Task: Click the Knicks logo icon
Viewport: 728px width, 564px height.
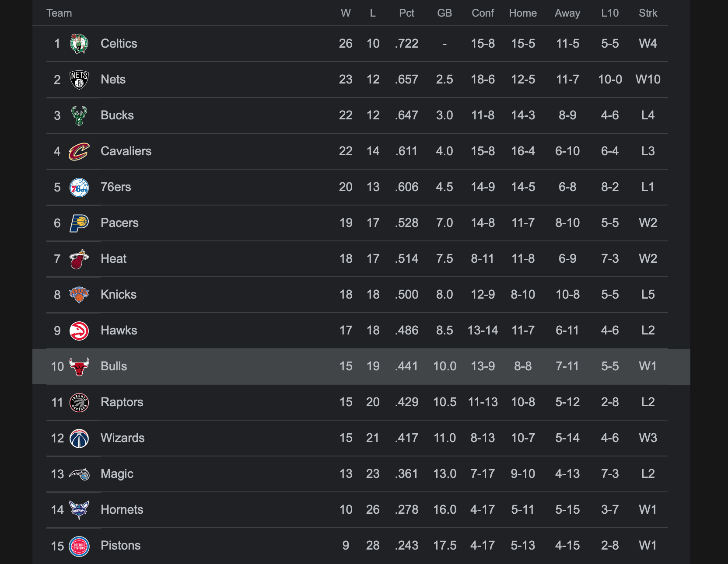Action: click(79, 295)
